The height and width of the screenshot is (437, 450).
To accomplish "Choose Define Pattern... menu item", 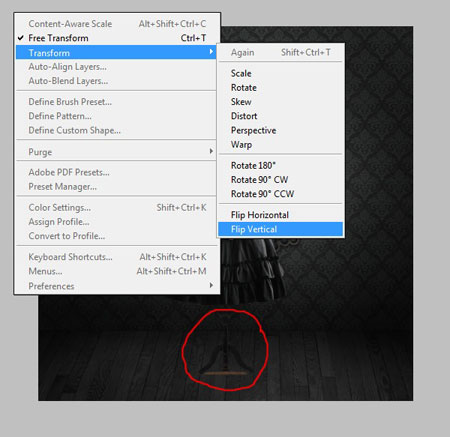I will (117, 116).
